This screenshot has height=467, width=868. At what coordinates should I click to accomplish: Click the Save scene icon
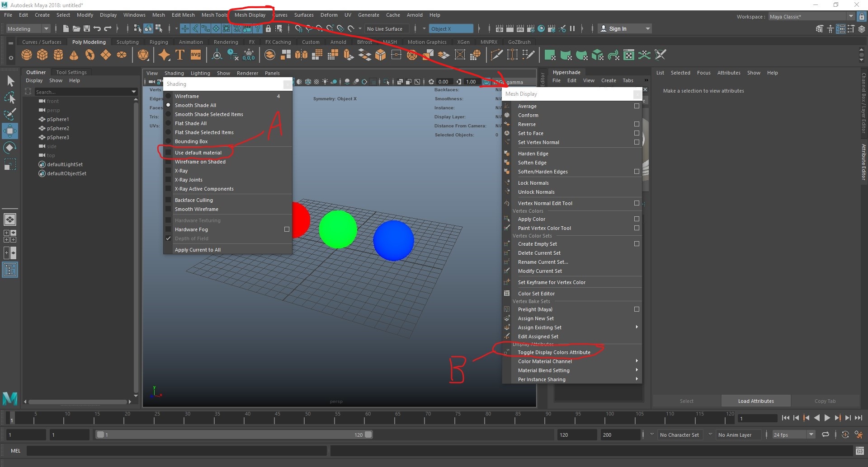(86, 28)
